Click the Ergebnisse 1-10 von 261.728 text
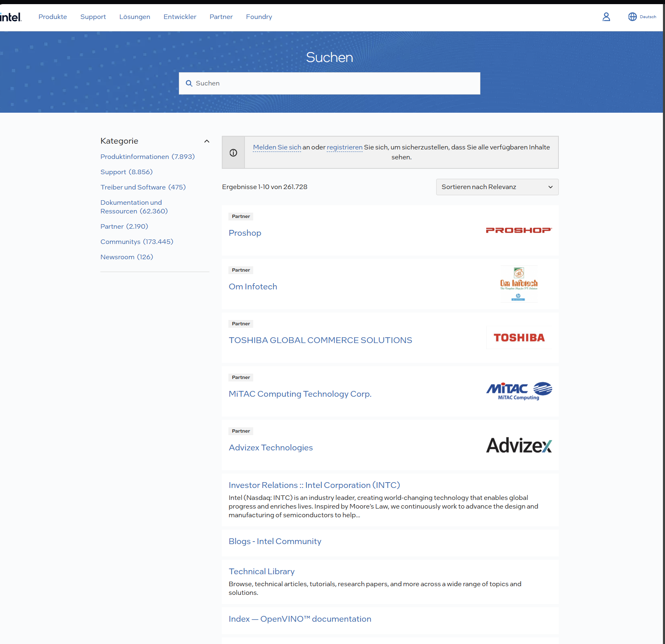The image size is (665, 644). (264, 187)
